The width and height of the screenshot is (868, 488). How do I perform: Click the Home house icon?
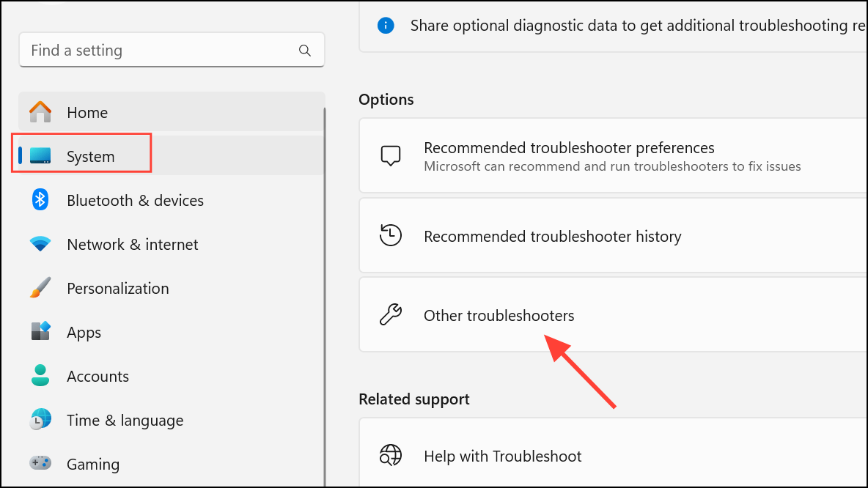point(40,112)
